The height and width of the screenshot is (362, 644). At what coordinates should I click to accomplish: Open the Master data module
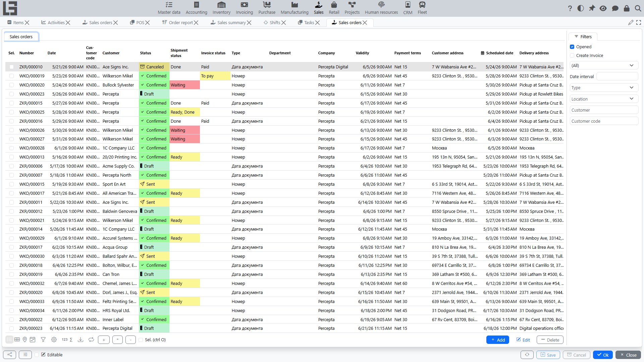point(169,8)
